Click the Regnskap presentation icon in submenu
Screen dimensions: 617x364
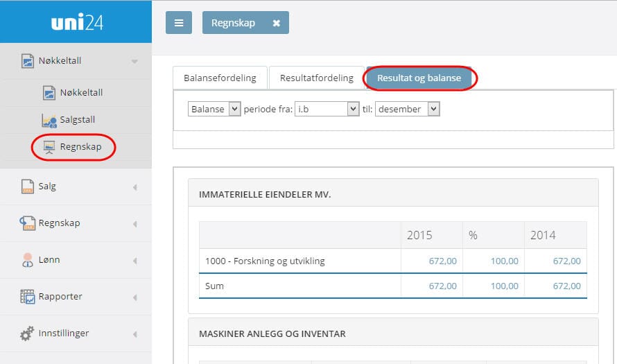point(49,147)
